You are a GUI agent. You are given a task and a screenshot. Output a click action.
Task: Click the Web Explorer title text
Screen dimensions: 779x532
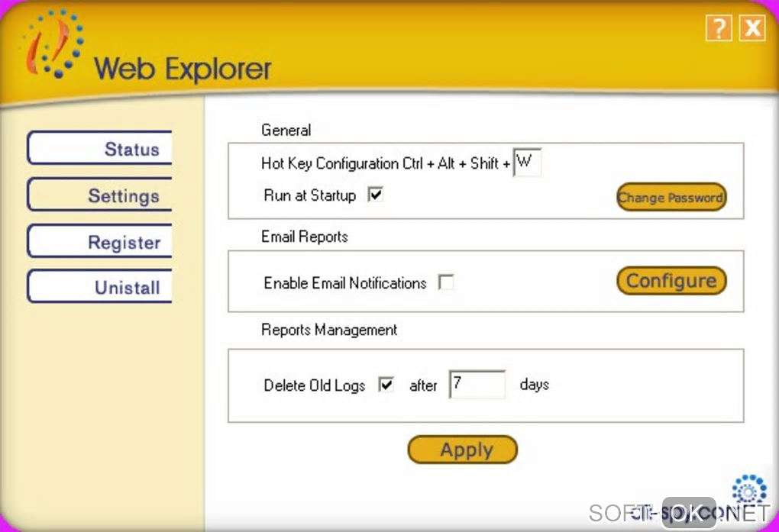[183, 69]
